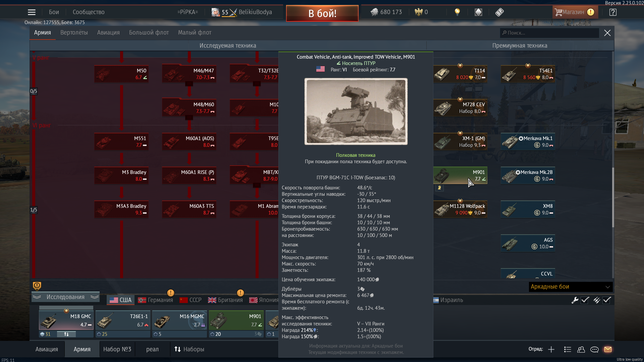Switch to the Большой флот tab
The height and width of the screenshot is (362, 644).
pos(149,33)
